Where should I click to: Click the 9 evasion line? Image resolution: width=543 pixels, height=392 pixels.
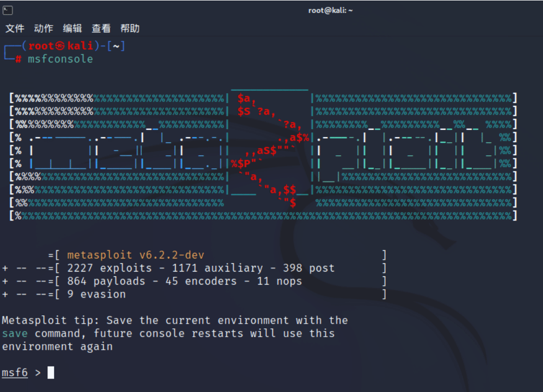96,295
